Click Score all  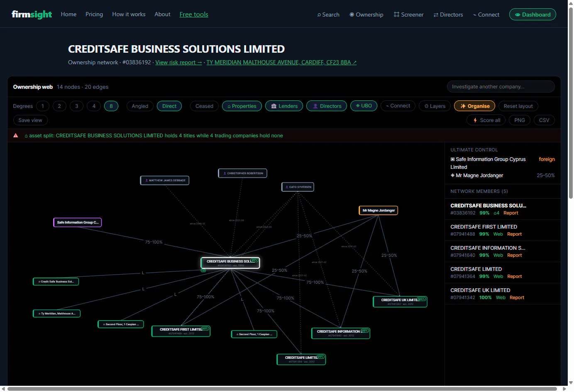[x=486, y=120]
